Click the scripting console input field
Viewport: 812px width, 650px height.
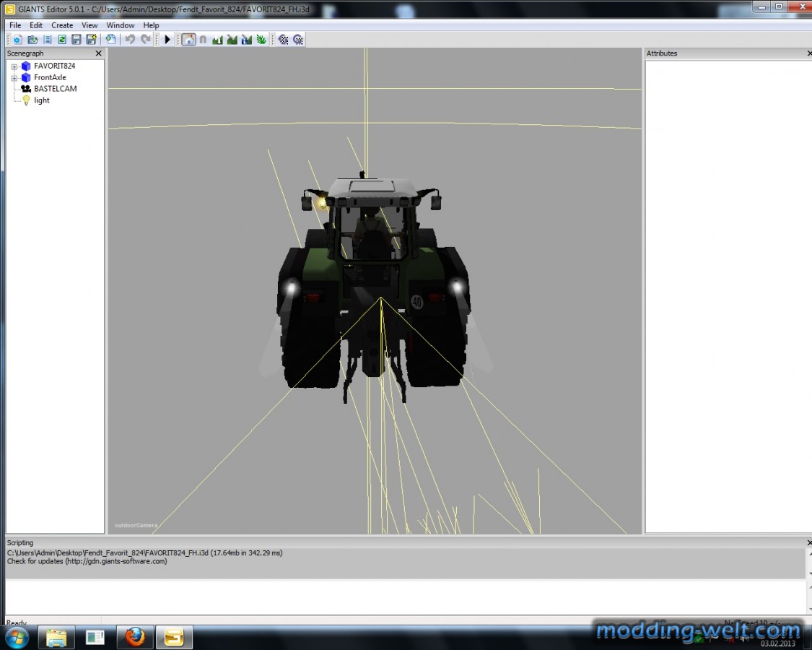(406, 597)
